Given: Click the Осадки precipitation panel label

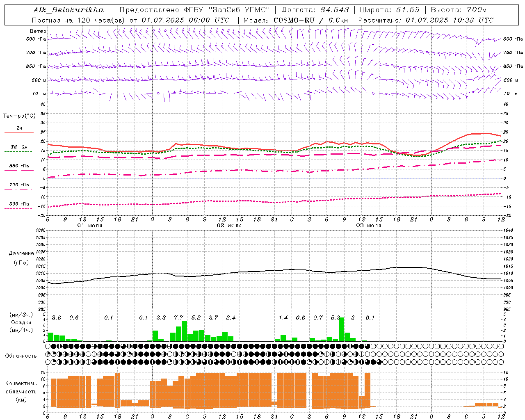Looking at the screenshot, I should pos(21,323).
